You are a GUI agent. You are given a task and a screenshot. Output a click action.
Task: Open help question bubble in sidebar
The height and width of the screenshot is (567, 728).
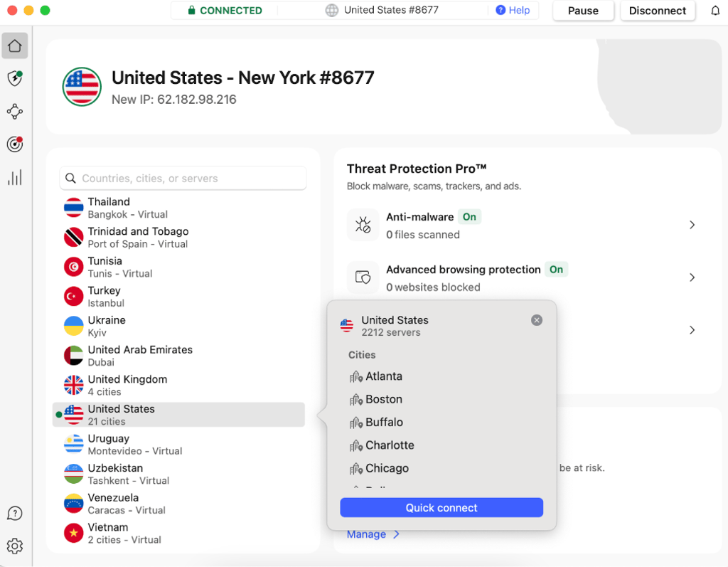[15, 514]
